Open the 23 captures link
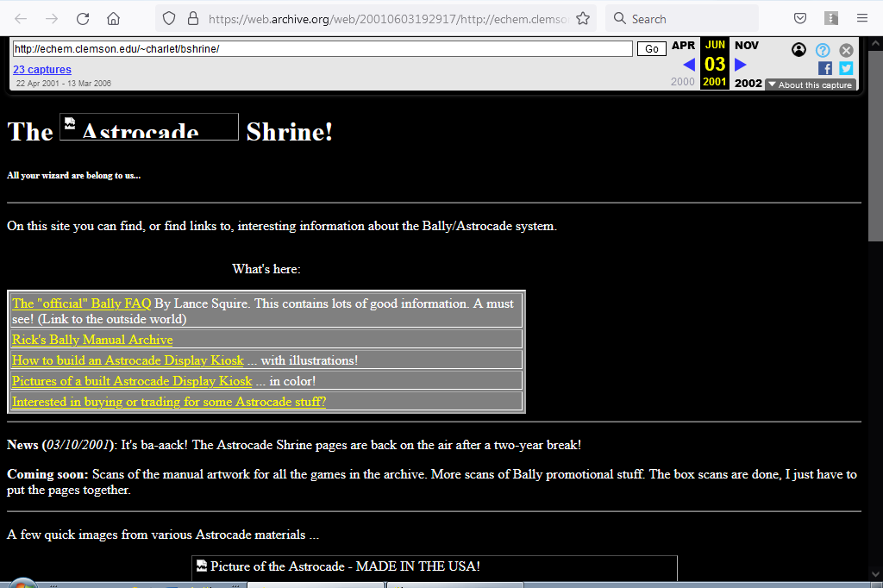The height and width of the screenshot is (588, 883). [42, 69]
